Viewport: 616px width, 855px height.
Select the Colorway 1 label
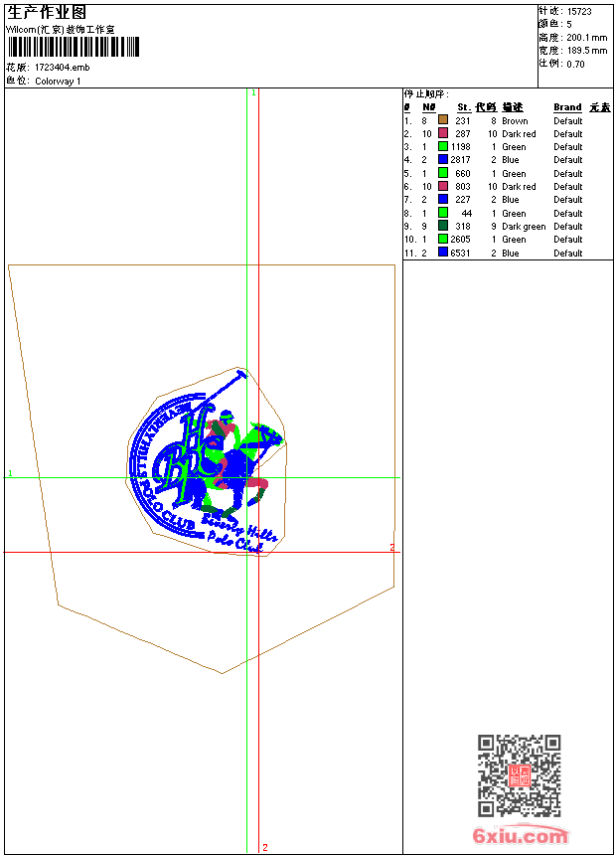click(x=58, y=82)
